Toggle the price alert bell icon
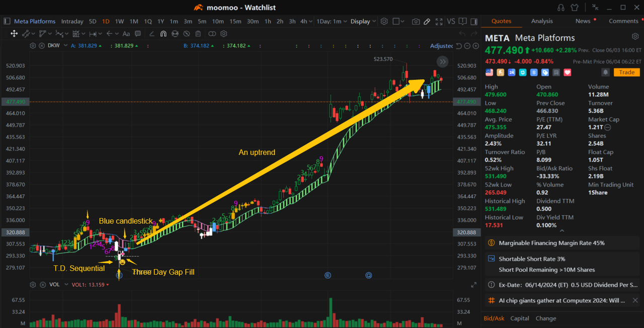This screenshot has width=644, height=328. (x=606, y=72)
